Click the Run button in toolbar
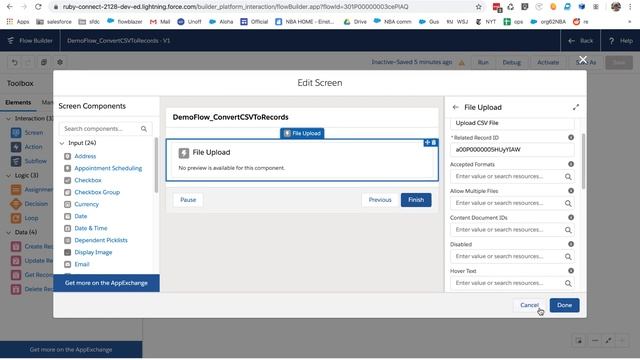640x360 pixels. coord(483,62)
